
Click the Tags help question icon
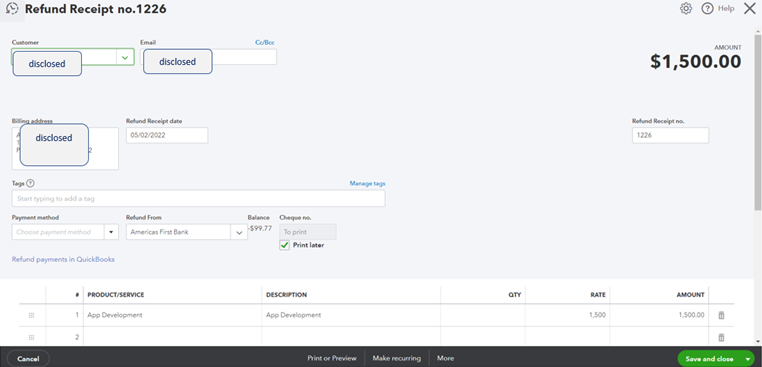click(31, 183)
